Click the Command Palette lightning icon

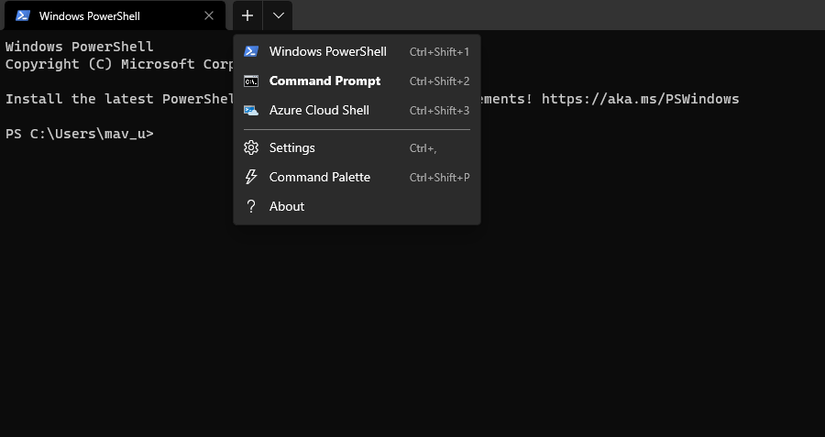pyautogui.click(x=251, y=177)
